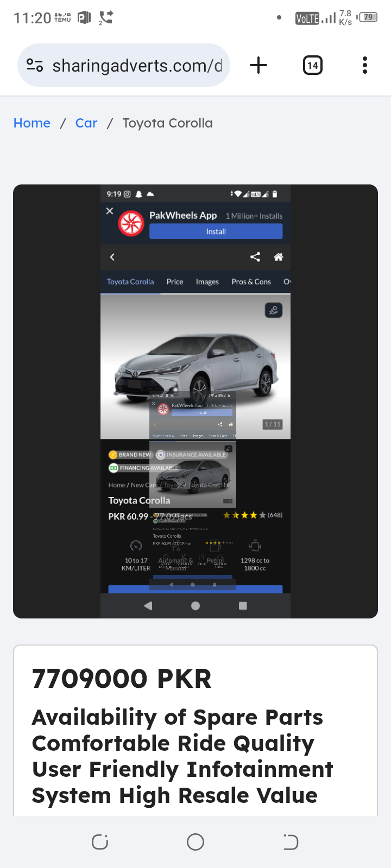The width and height of the screenshot is (391, 868).
Task: Tap the inner screenshot's recents square button
Action: click(243, 606)
